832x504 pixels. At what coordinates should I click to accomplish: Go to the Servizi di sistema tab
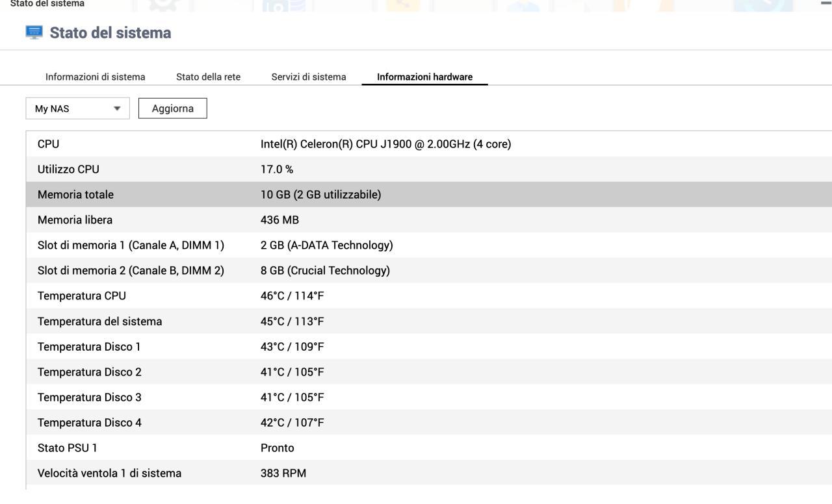[x=309, y=77]
